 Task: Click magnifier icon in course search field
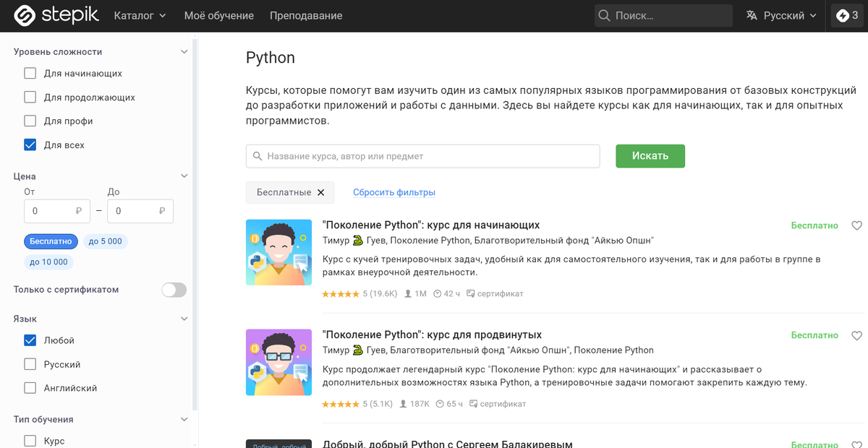(258, 156)
